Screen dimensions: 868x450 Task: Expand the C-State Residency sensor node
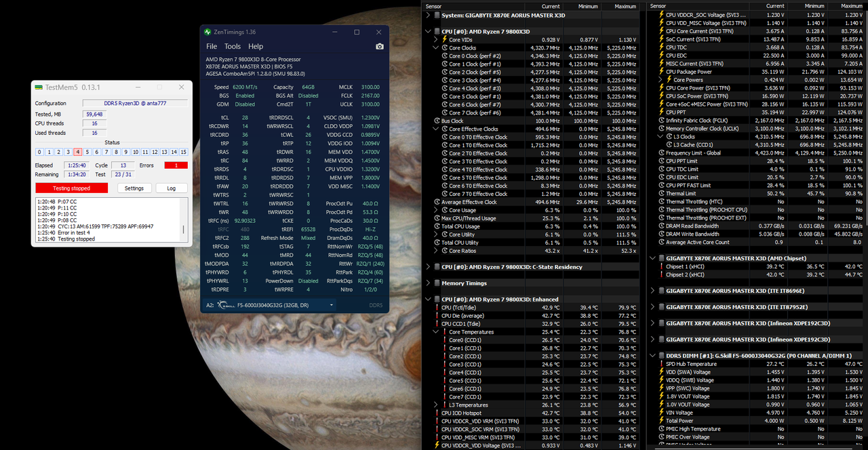pos(427,267)
